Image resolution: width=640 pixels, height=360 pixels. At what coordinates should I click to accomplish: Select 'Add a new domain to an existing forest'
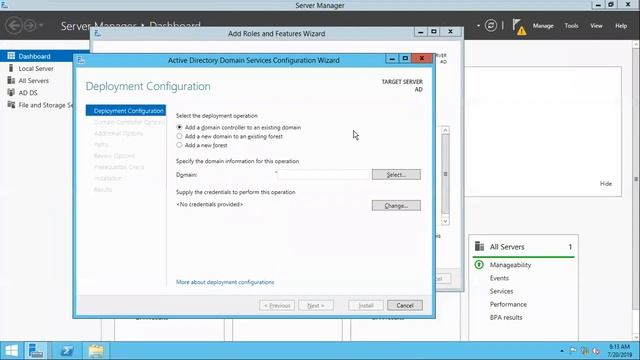pyautogui.click(x=179, y=136)
